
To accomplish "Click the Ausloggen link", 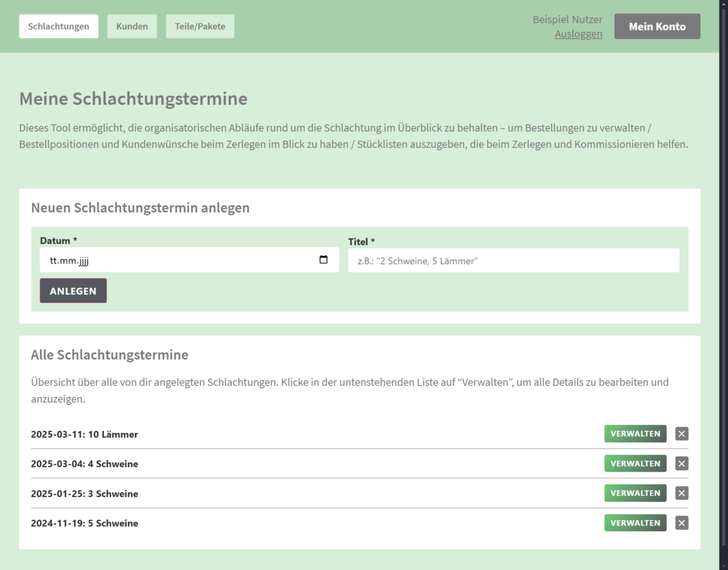I will (x=578, y=33).
